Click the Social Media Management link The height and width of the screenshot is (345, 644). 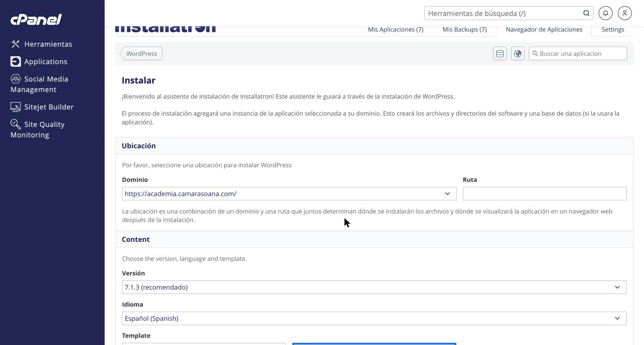click(x=39, y=84)
